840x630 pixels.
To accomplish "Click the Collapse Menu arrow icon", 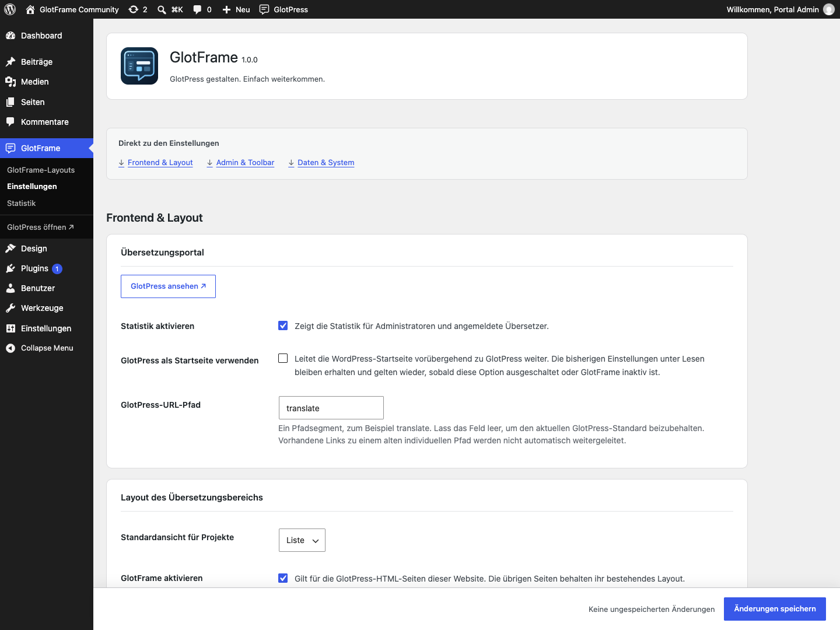I will pyautogui.click(x=10, y=348).
